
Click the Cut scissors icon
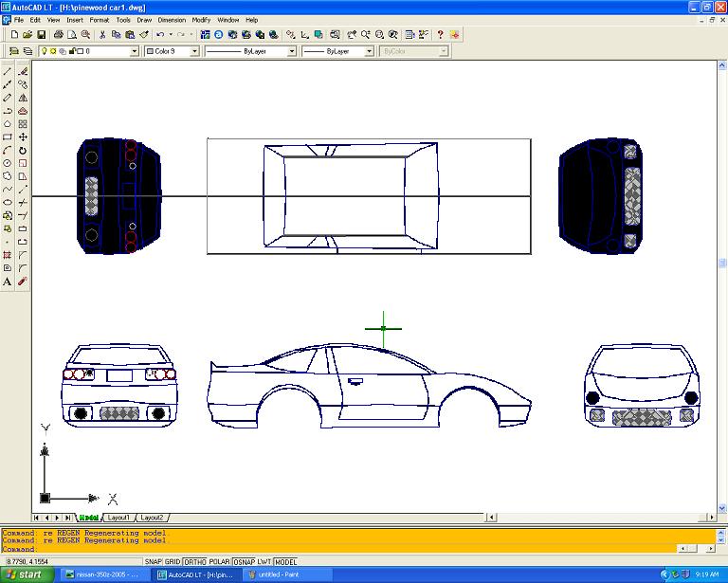(102, 34)
